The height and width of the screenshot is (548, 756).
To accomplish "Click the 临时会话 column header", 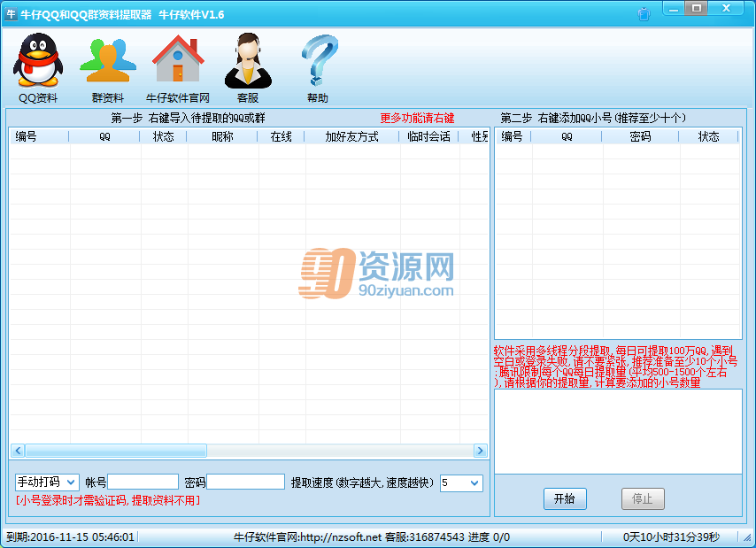I will [x=429, y=137].
